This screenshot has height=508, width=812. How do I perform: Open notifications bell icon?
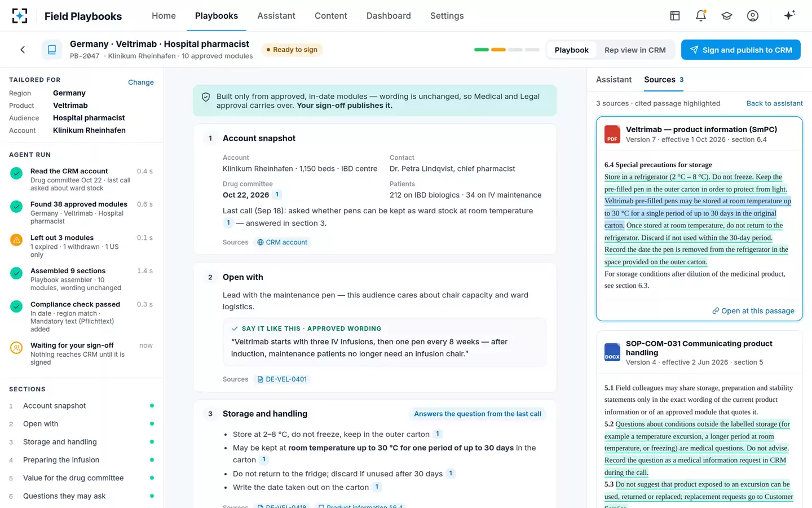click(x=701, y=16)
